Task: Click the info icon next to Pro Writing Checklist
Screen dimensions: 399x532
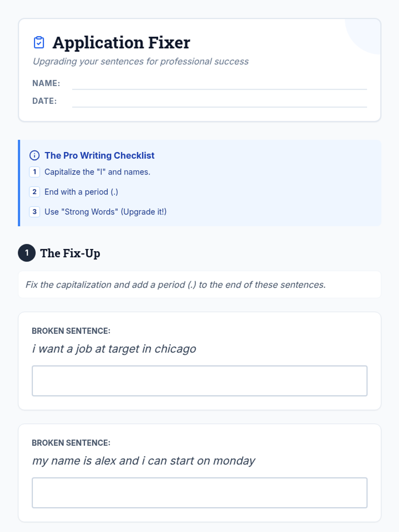Action: click(x=35, y=155)
